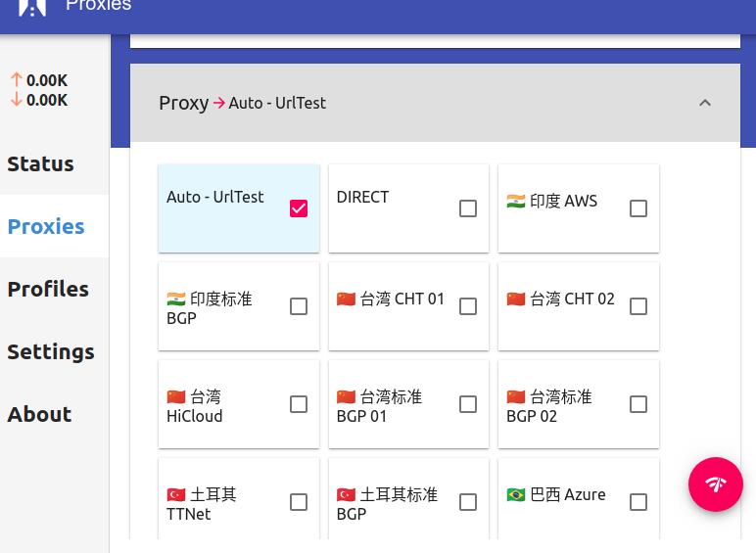The width and height of the screenshot is (756, 553).
Task: Open the Status page
Action: click(x=41, y=163)
